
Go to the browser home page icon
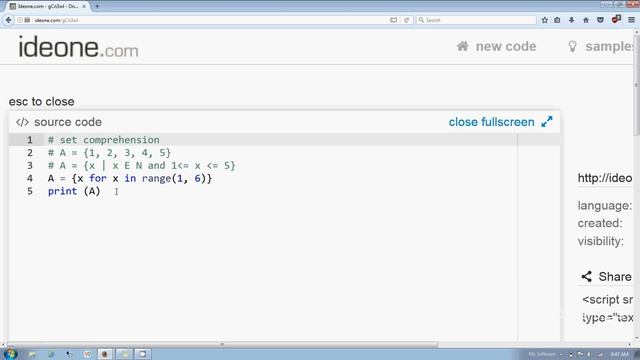tap(586, 20)
